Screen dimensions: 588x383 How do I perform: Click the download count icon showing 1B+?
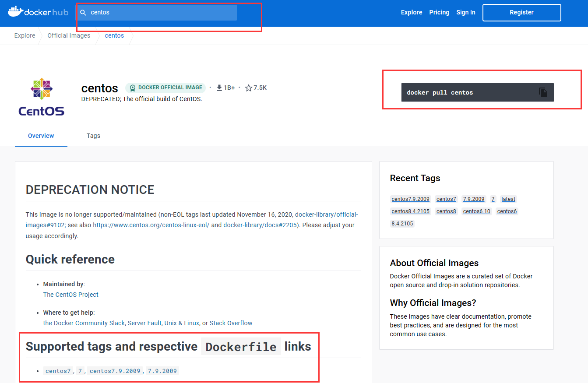[x=219, y=87]
